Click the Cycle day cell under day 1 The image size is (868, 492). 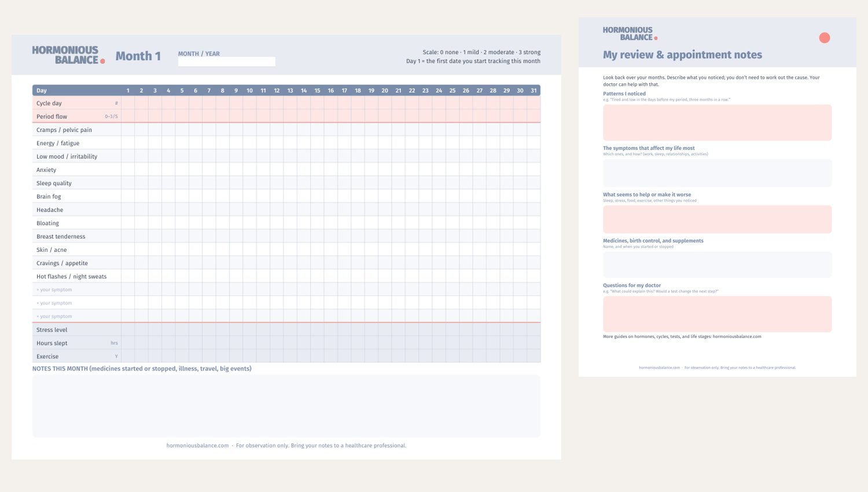point(128,103)
